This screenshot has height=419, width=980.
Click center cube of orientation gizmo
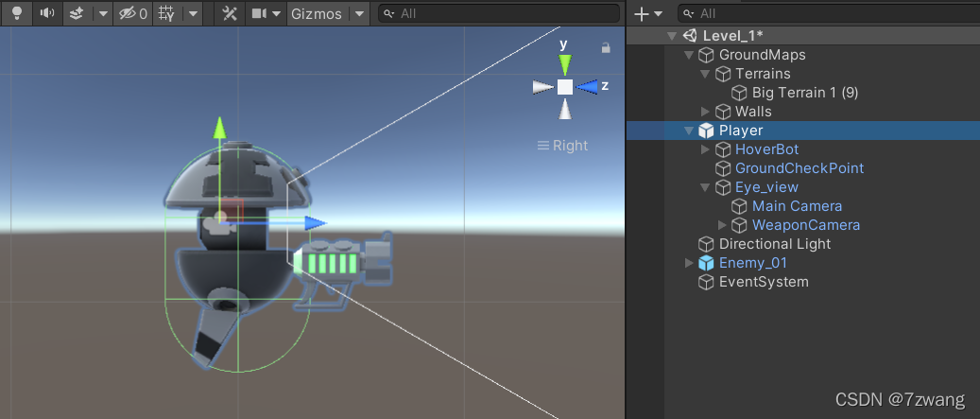coord(565,87)
